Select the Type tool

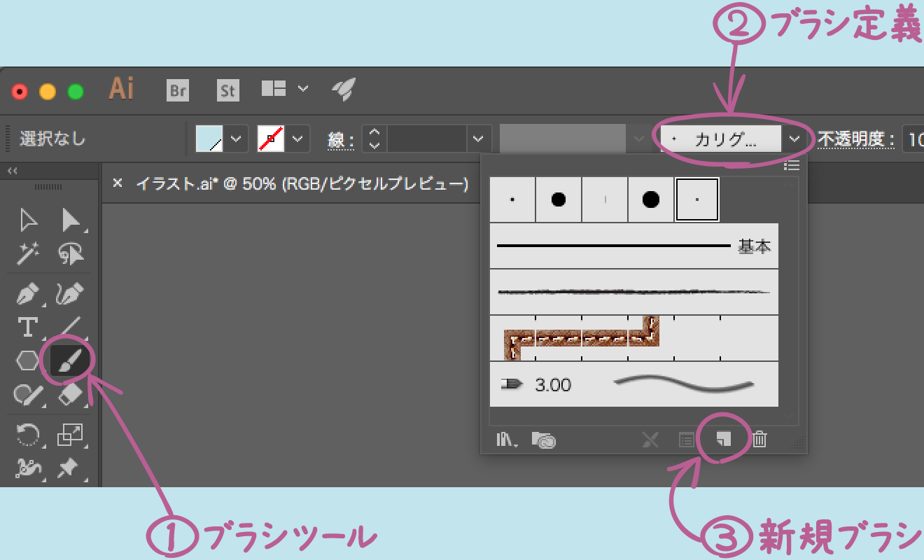[x=28, y=327]
